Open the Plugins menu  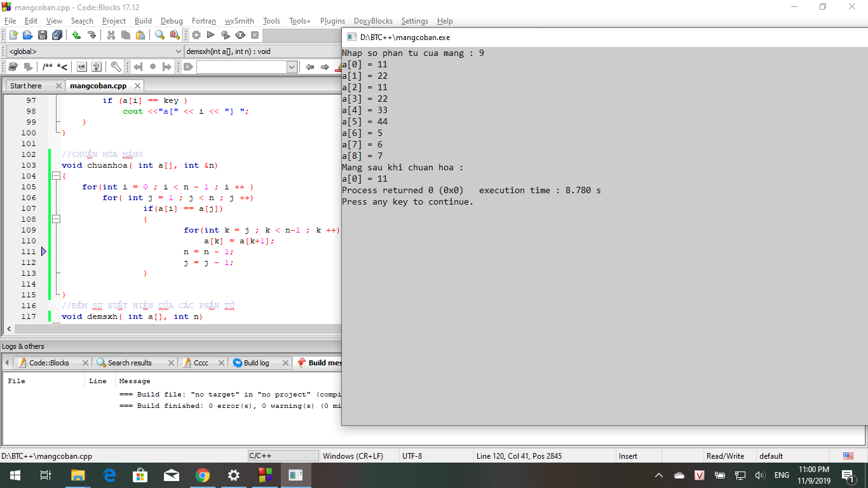332,21
